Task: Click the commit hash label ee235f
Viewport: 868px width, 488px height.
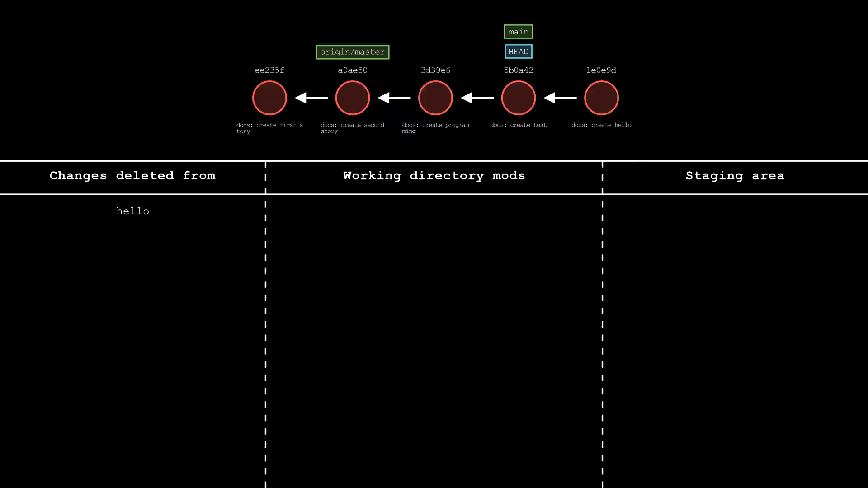Action: (x=269, y=70)
